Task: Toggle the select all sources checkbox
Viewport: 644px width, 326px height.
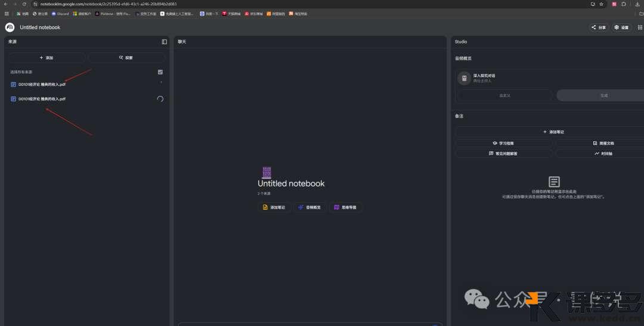Action: click(x=160, y=72)
